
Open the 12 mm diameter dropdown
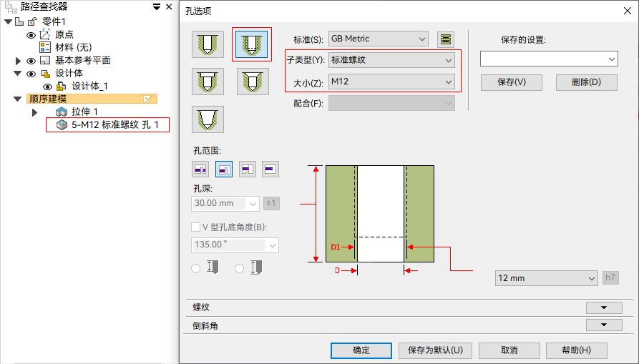click(x=547, y=278)
